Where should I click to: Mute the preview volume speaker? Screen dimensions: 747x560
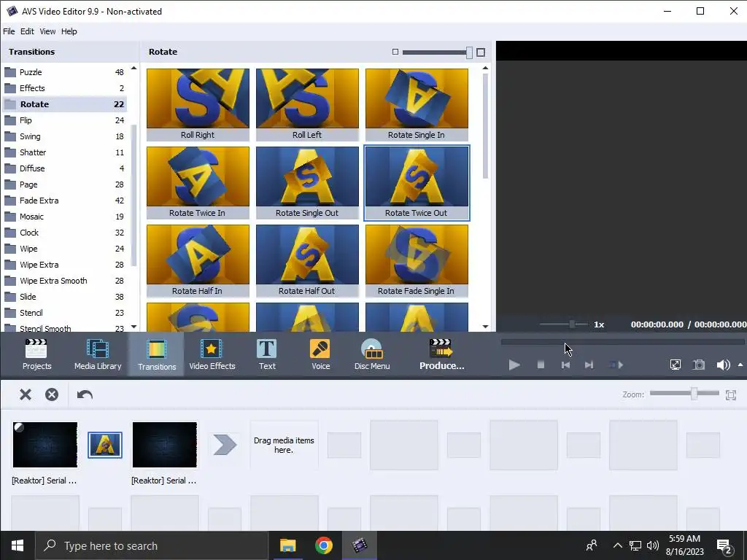[723, 365]
